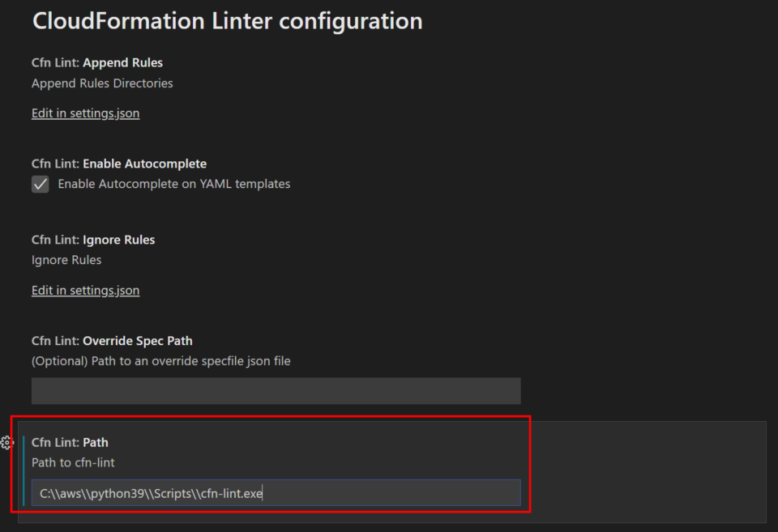The image size is (778, 532).
Task: Click the "Cfn Lint: Ignore Rules" heading
Action: (x=92, y=239)
